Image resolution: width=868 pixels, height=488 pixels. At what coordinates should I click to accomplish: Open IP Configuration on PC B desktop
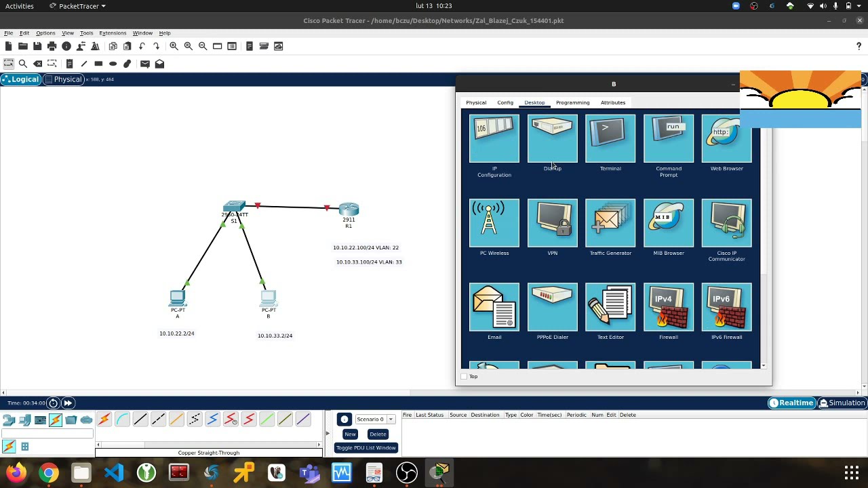[x=494, y=139]
